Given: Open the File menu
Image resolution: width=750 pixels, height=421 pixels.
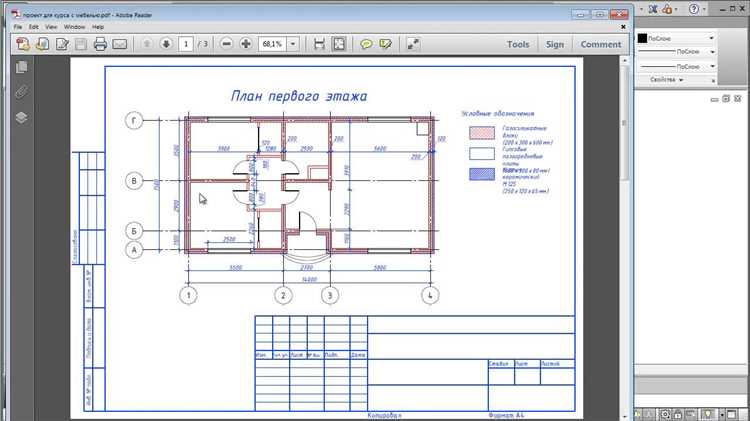Looking at the screenshot, I should 18,27.
